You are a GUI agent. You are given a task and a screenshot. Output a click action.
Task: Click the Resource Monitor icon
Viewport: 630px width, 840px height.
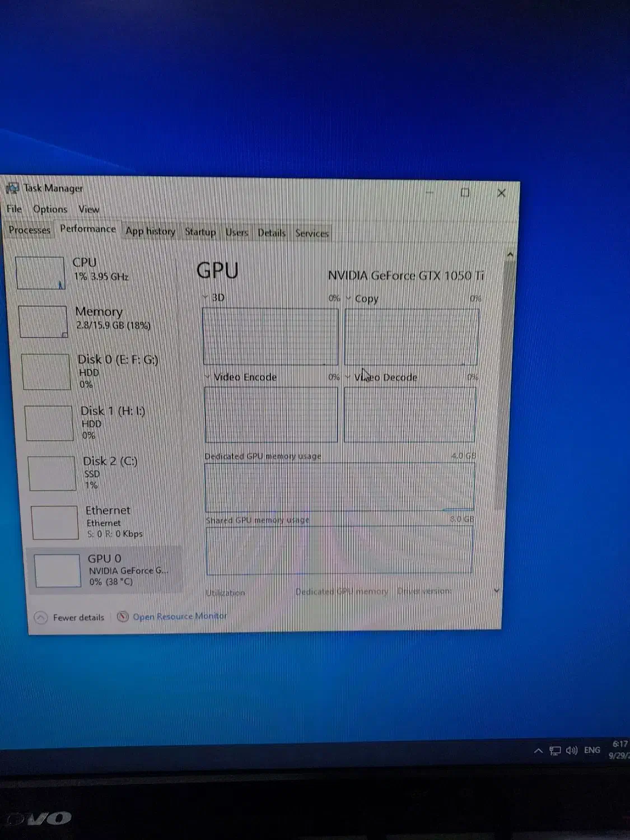pos(123,617)
